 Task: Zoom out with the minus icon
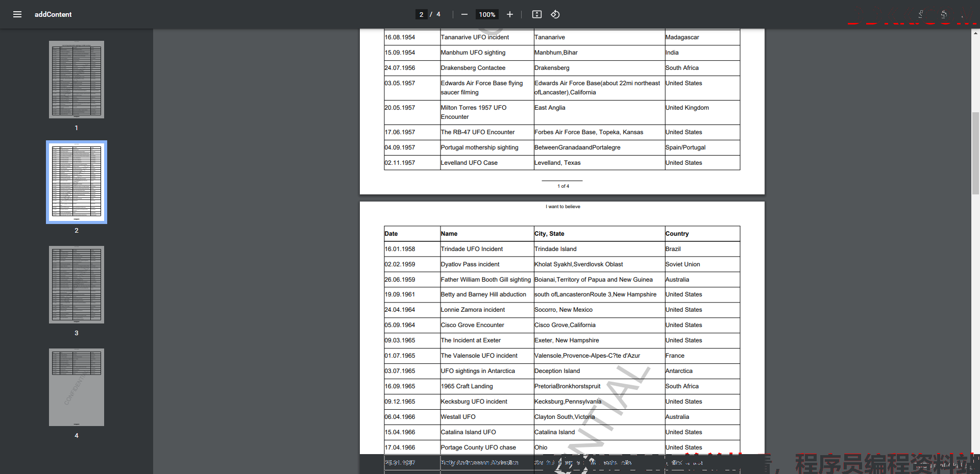(464, 14)
